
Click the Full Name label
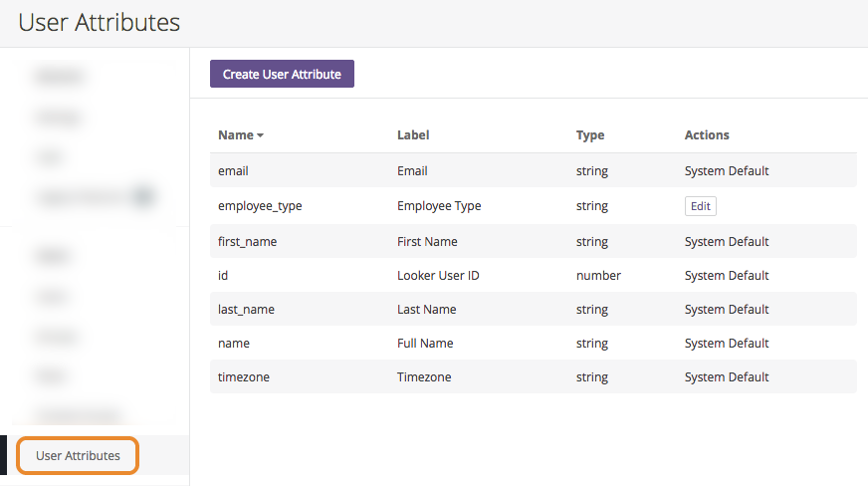tap(425, 344)
